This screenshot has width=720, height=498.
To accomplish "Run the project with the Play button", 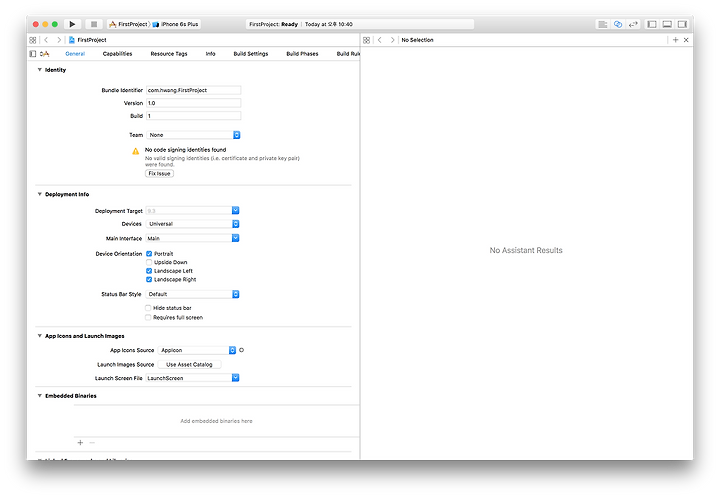I will coord(72,24).
